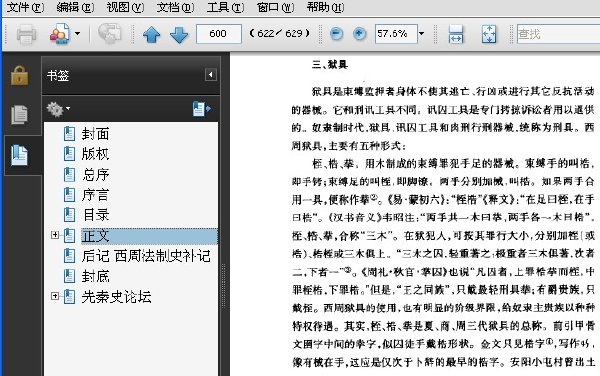The height and width of the screenshot is (376, 600).
Task: Open the collaboration people icon
Action: (60, 34)
